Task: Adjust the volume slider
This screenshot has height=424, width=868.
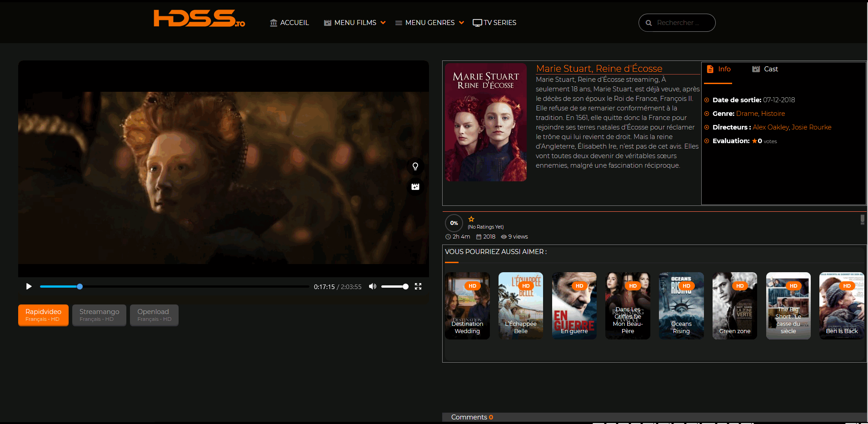Action: [x=394, y=286]
